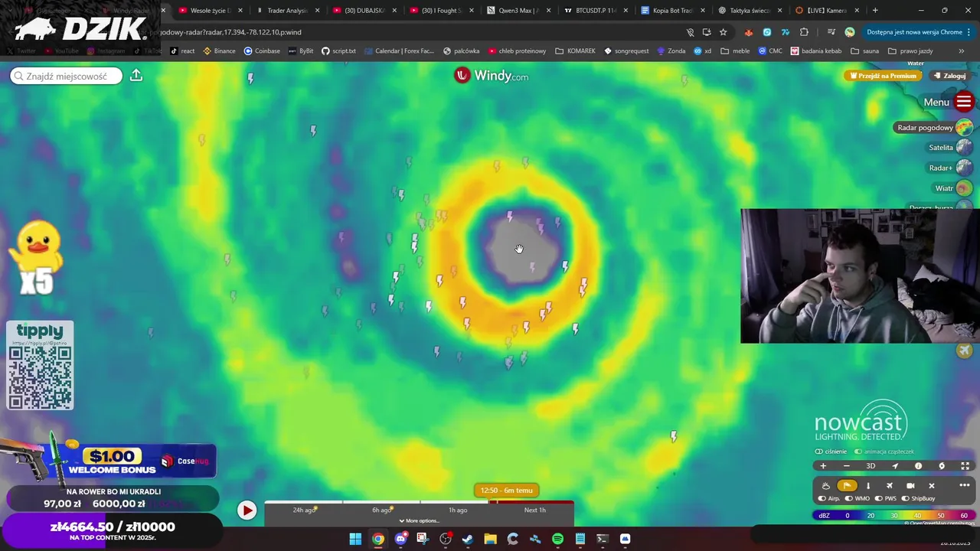The width and height of the screenshot is (980, 551).
Task: Switch to the BTCUSDT.P browser tab
Action: pyautogui.click(x=596, y=11)
